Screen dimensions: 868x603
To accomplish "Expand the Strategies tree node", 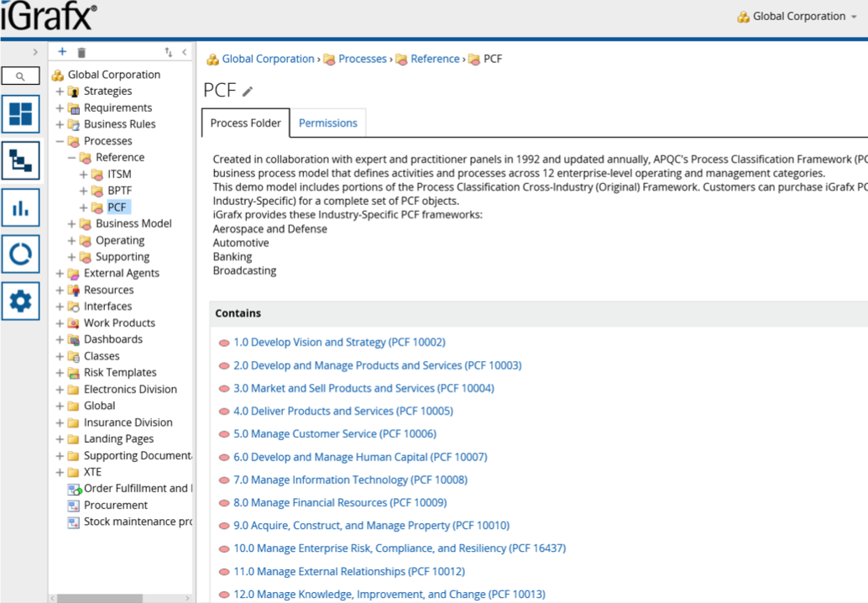I will (x=60, y=92).
